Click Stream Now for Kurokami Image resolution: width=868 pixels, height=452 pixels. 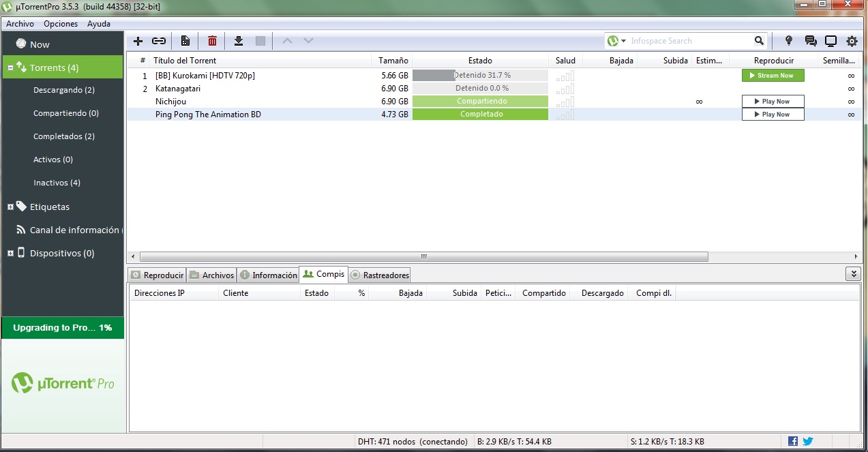point(773,76)
